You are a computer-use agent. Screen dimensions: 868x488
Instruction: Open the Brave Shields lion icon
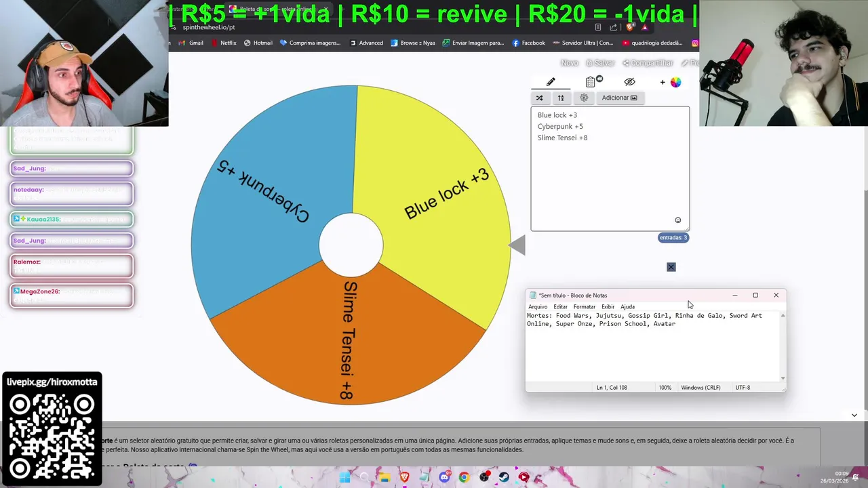tap(630, 27)
